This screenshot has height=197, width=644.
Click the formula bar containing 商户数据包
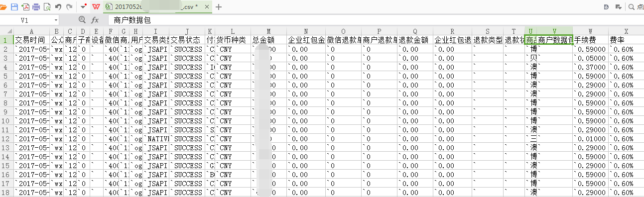376,20
